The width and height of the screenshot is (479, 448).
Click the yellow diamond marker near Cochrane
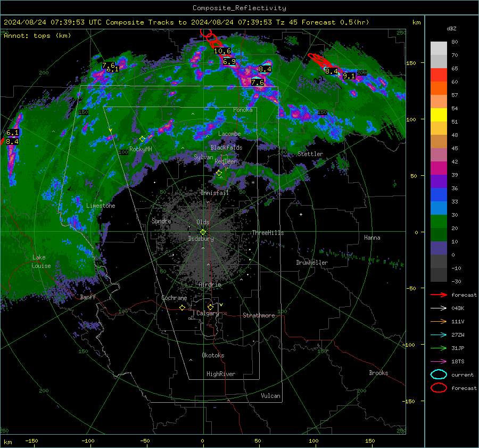click(182, 308)
